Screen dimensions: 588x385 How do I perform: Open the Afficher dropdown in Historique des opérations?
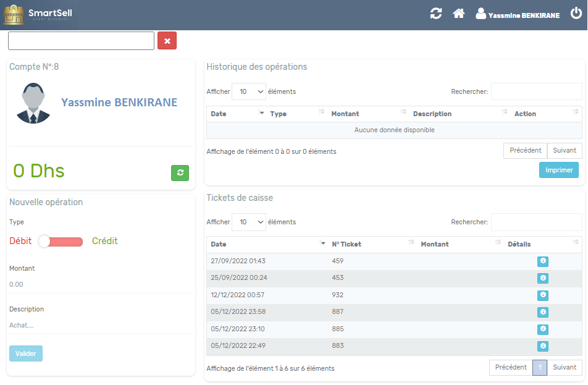pos(249,91)
